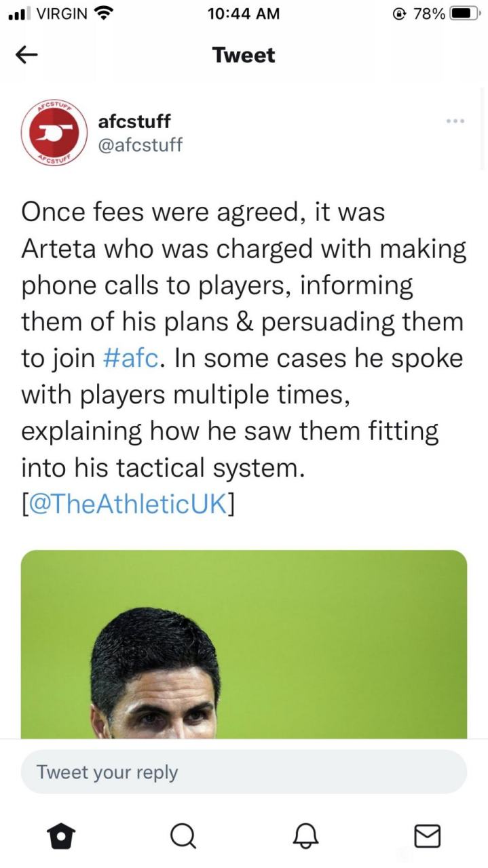The width and height of the screenshot is (488, 868).
Task: Open the afcstuff display name
Action: [x=134, y=121]
